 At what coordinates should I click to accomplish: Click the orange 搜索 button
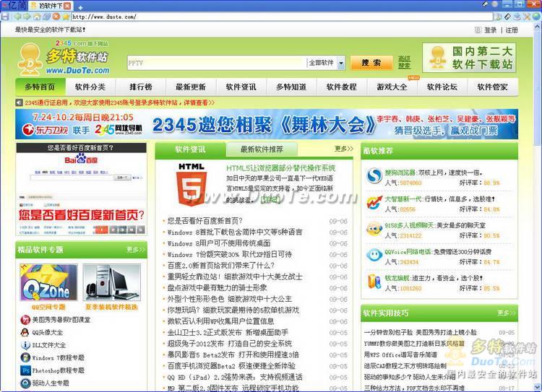[371, 63]
